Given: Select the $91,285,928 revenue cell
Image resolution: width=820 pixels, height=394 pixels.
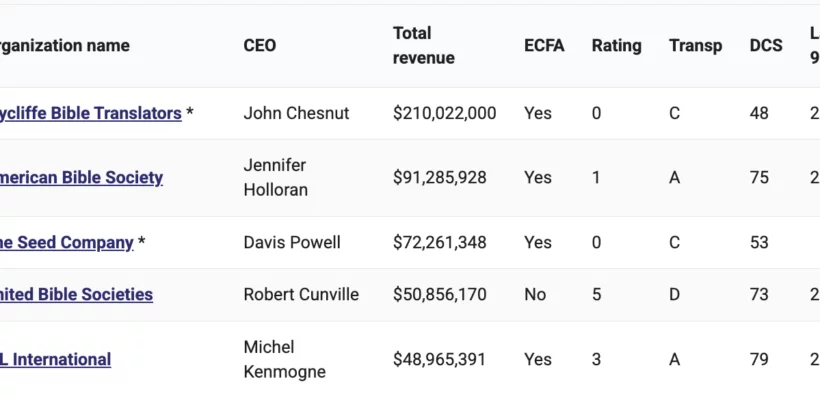Looking at the screenshot, I should [440, 177].
